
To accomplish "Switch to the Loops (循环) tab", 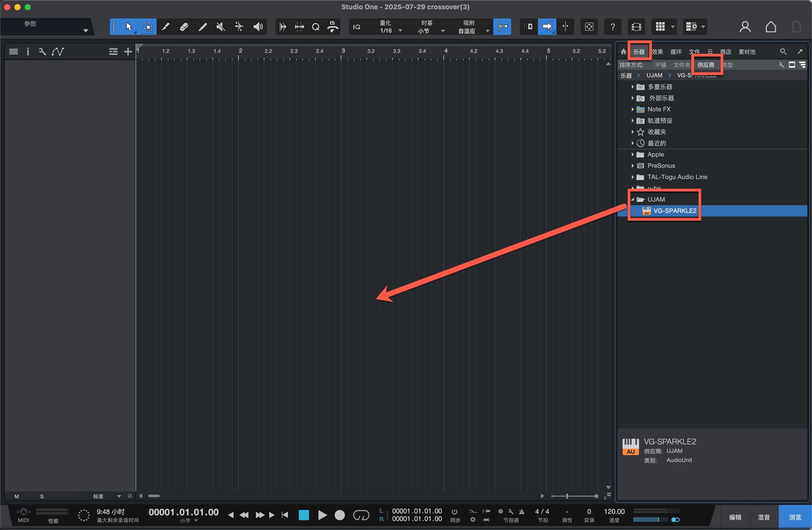I will coord(676,52).
